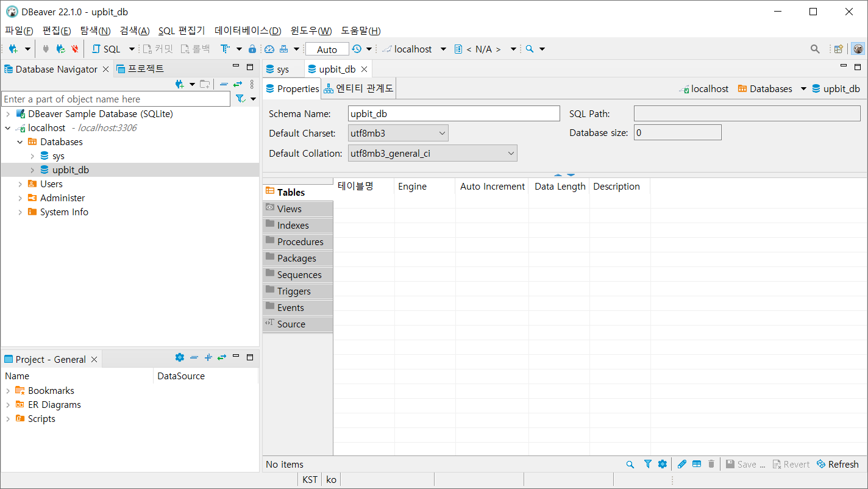The image size is (868, 489).
Task: Click the Schema Name input field
Action: 454,113
